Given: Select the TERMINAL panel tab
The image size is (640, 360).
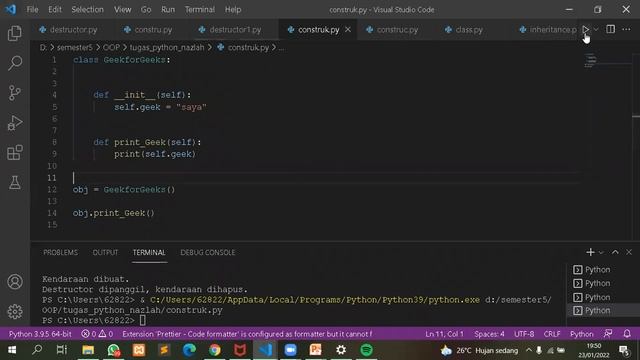Looking at the screenshot, I should 149,253.
